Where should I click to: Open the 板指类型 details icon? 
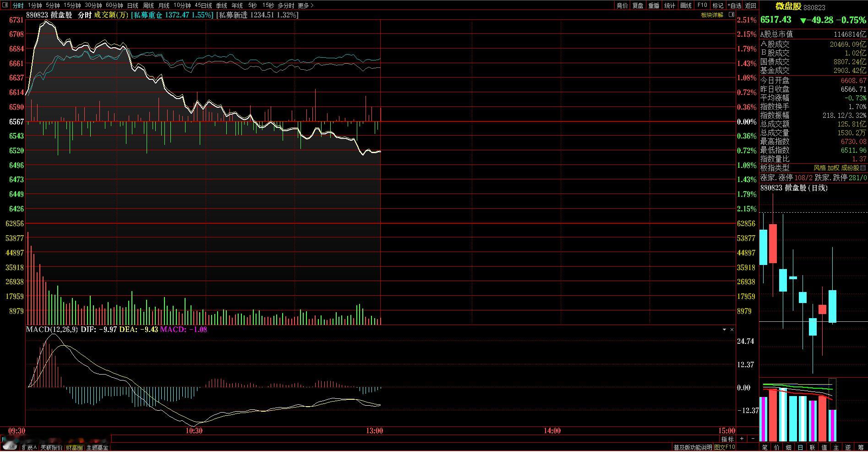(x=863, y=168)
